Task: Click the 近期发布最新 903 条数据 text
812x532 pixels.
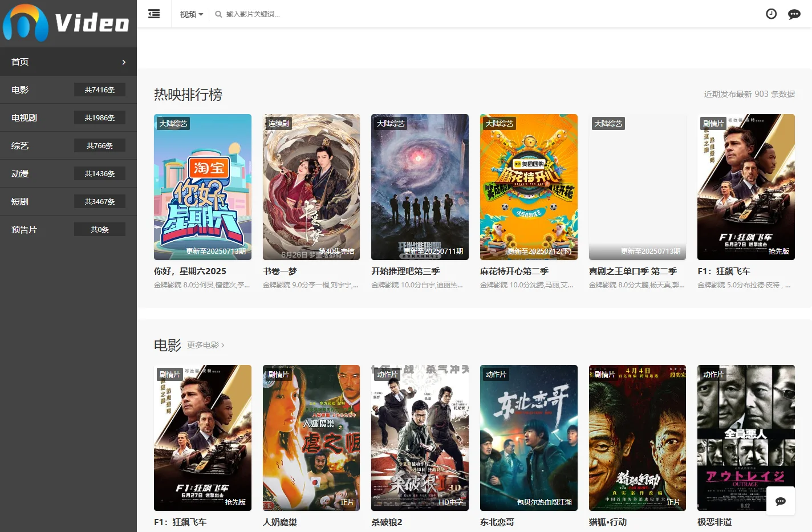Action: click(749, 94)
